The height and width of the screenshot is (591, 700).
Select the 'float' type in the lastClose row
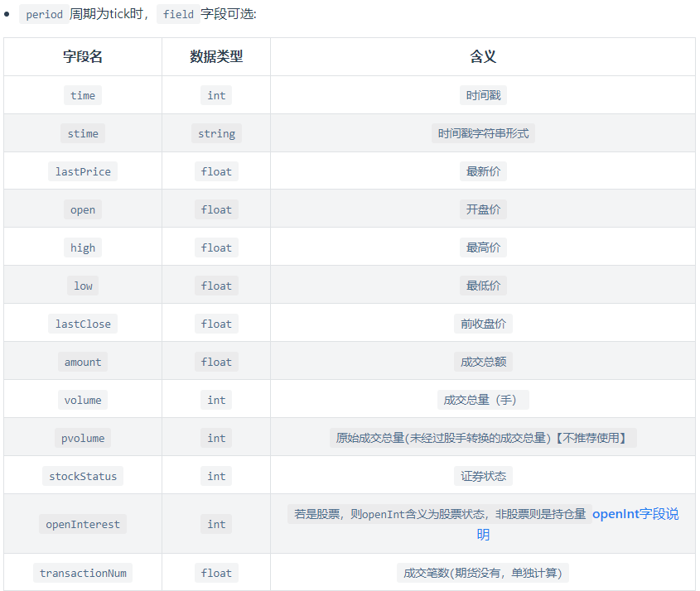pos(216,324)
